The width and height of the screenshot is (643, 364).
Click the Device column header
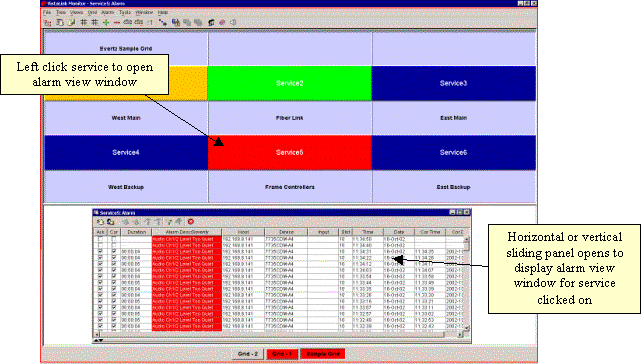point(286,232)
